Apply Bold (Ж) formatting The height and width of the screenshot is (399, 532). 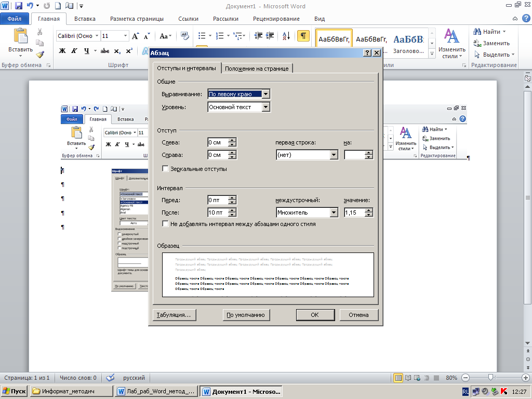(x=62, y=51)
